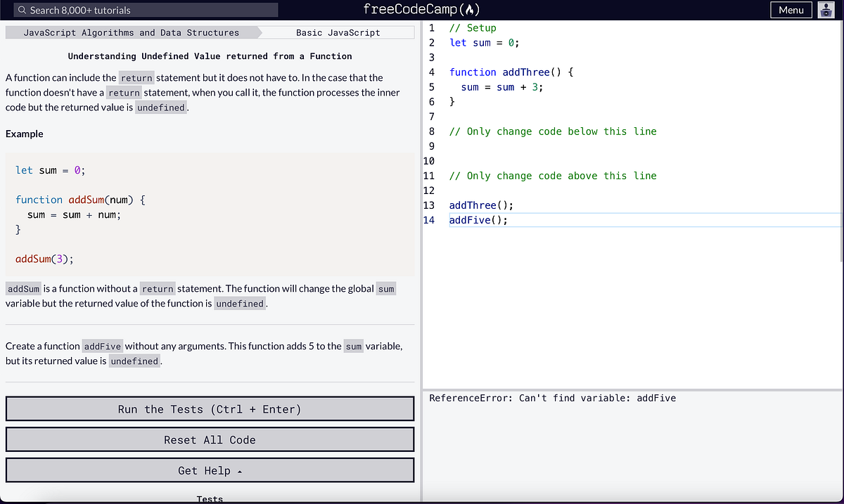This screenshot has width=844, height=504.
Task: Click the Understanding Undefined Value heading
Action: [x=209, y=56]
